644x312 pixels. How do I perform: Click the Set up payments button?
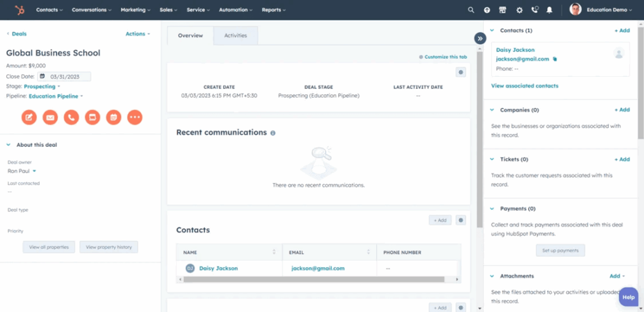[x=560, y=250]
